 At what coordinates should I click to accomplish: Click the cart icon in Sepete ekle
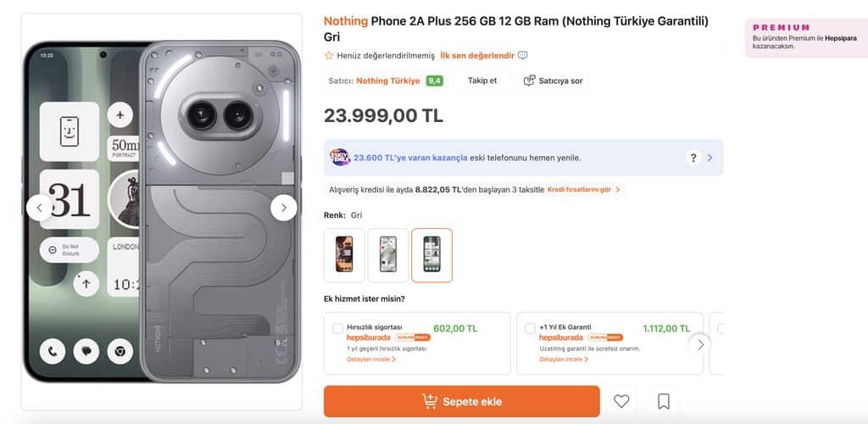(x=430, y=402)
